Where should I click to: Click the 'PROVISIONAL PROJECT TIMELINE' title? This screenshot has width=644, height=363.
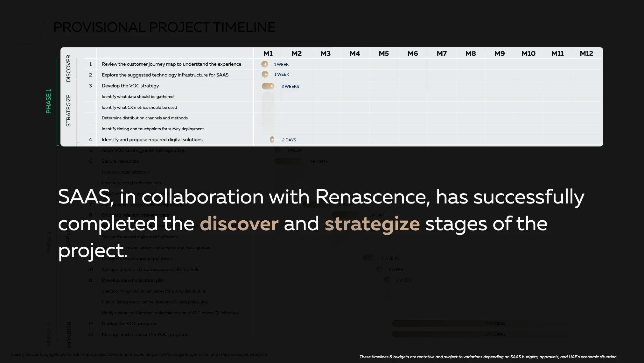(164, 27)
